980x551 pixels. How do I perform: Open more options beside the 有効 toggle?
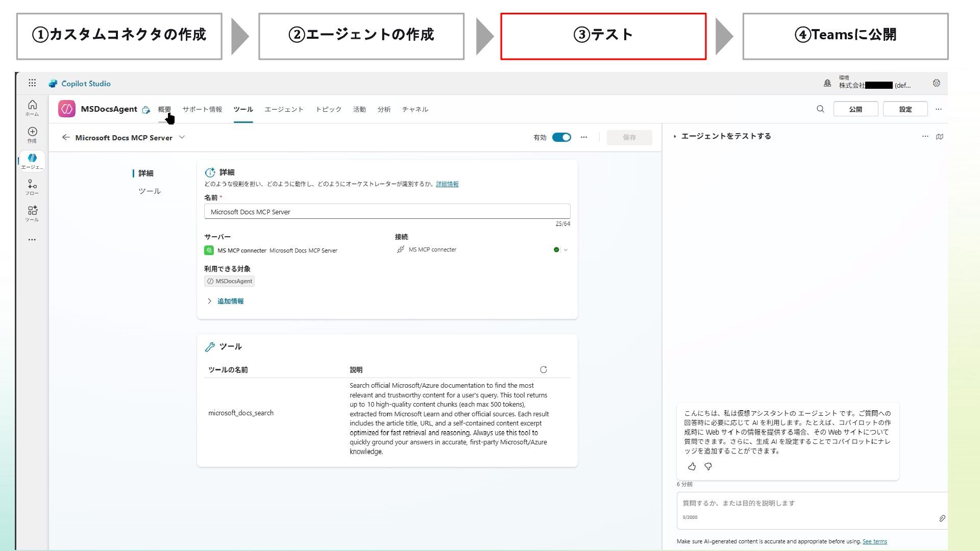[584, 137]
